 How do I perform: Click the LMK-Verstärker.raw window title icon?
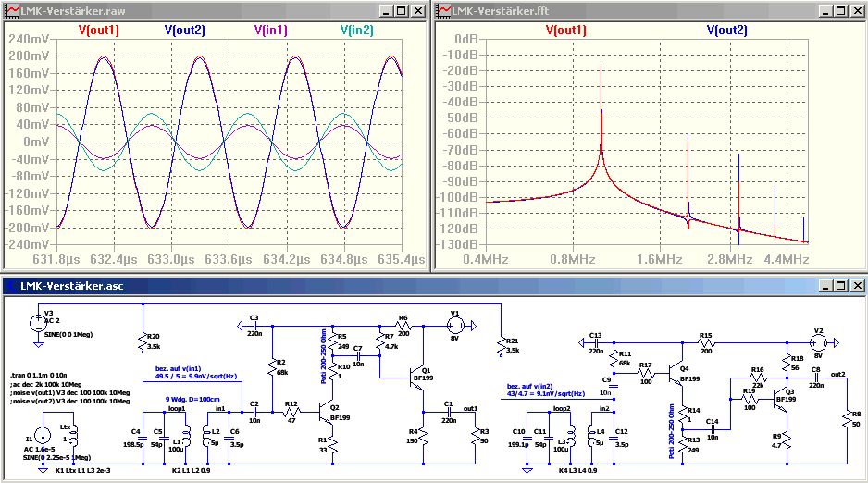click(12, 10)
